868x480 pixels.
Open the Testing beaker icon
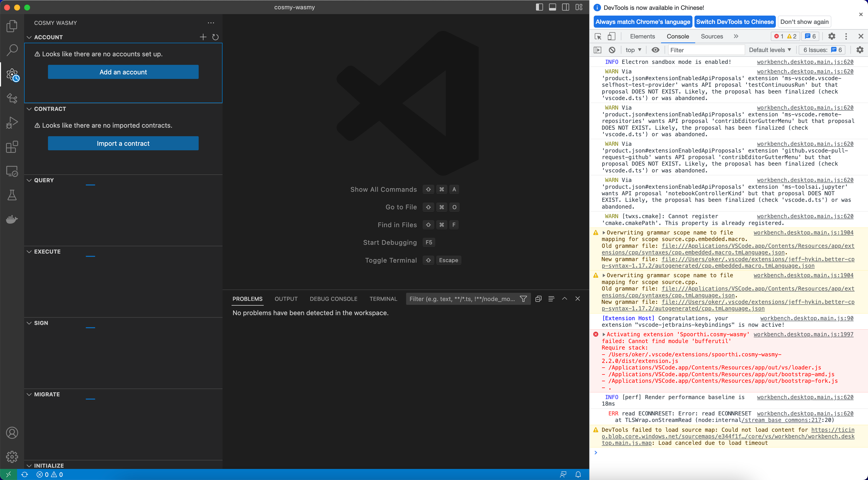12,195
